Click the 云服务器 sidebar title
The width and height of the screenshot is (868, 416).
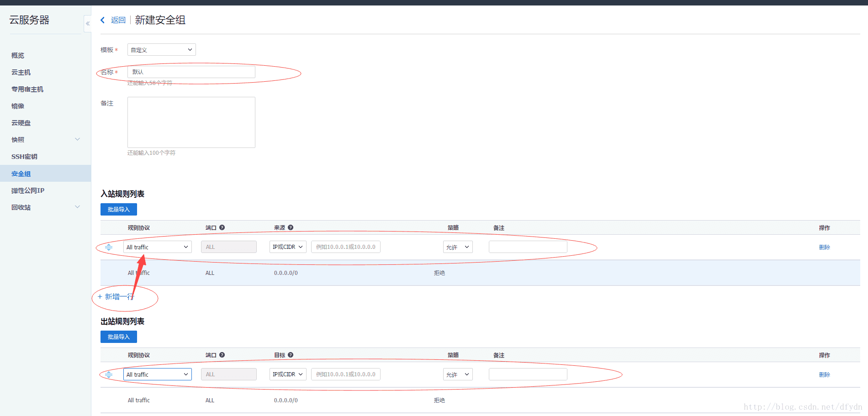[x=29, y=20]
